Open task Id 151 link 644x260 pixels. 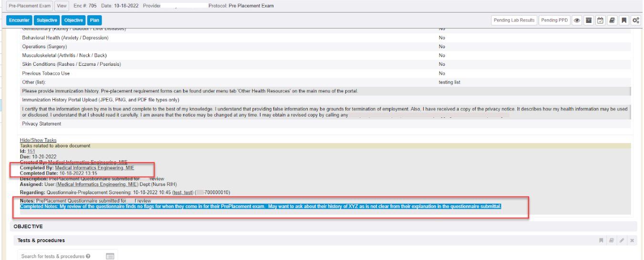click(x=31, y=151)
